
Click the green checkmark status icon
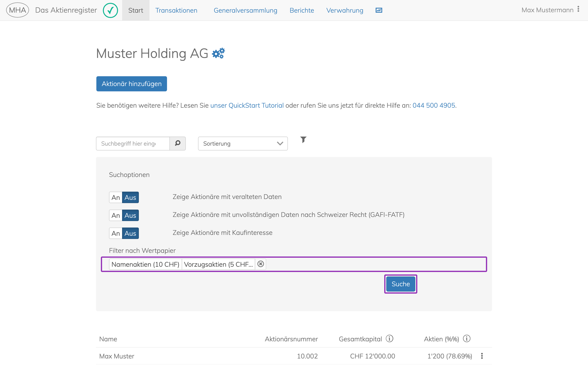(x=110, y=10)
